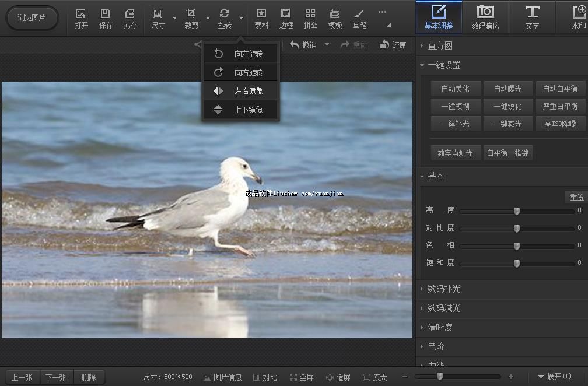Click the Brightness (亮度) slider handle

pos(516,211)
